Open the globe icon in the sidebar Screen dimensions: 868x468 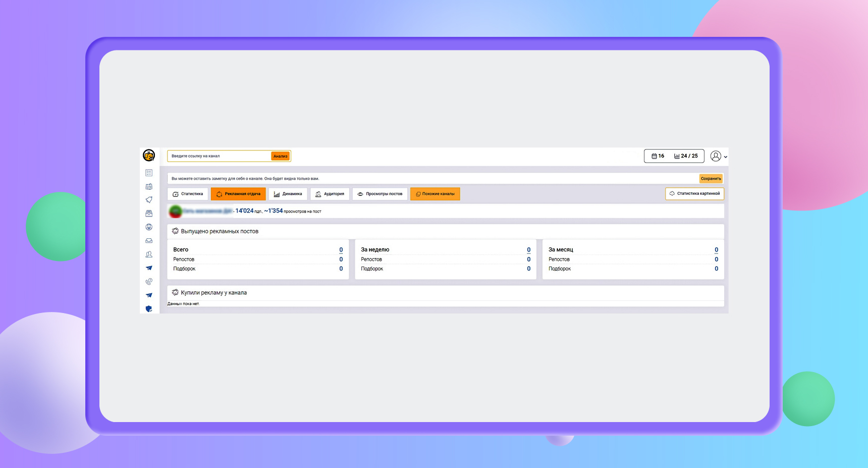[149, 227]
